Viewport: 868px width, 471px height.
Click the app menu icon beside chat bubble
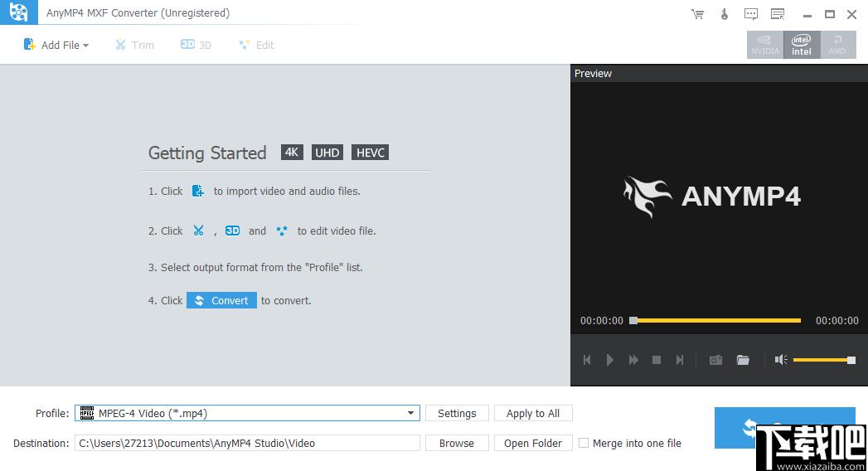pos(778,14)
